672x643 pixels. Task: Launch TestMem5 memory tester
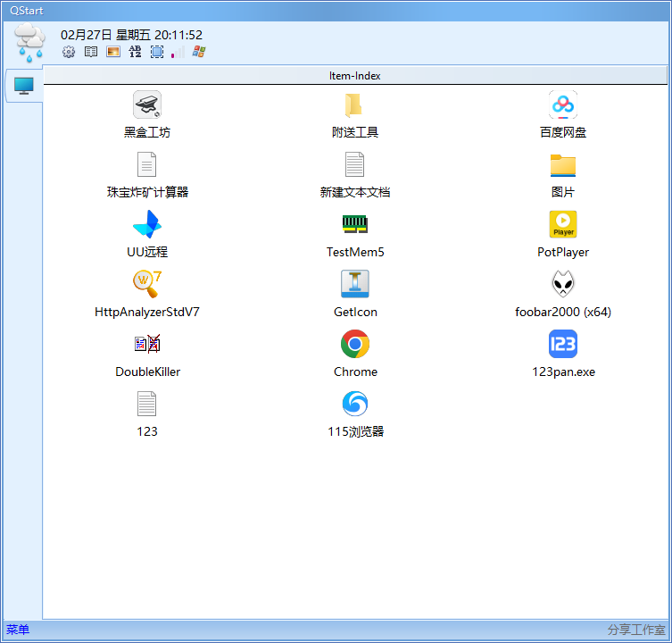pos(355,234)
